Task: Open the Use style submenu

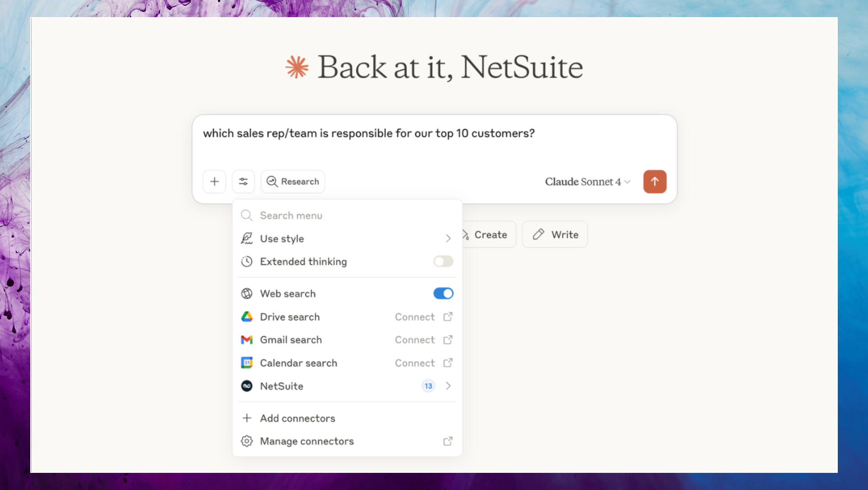Action: coord(347,238)
